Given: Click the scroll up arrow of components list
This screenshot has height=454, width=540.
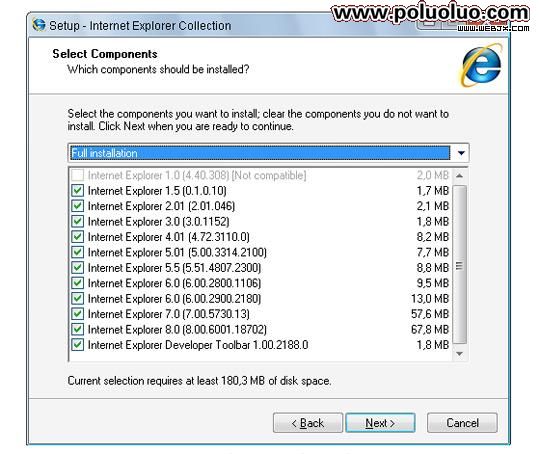Looking at the screenshot, I should pyautogui.click(x=459, y=176).
